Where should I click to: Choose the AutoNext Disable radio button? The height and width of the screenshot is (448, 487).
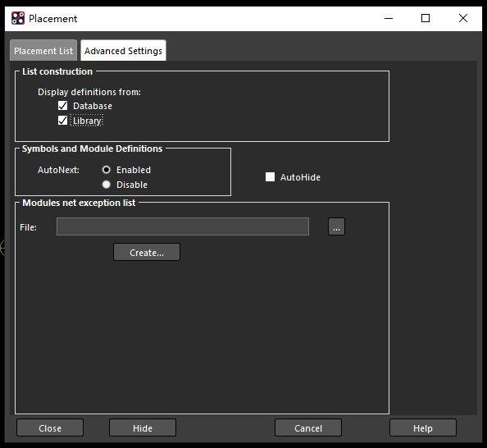pyautogui.click(x=107, y=185)
